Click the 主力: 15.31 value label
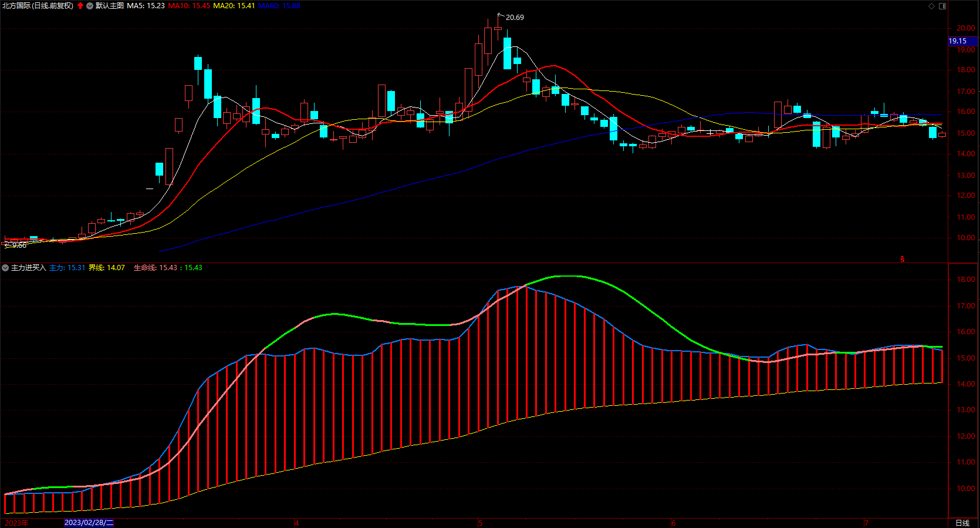The image size is (980, 528). pos(67,268)
